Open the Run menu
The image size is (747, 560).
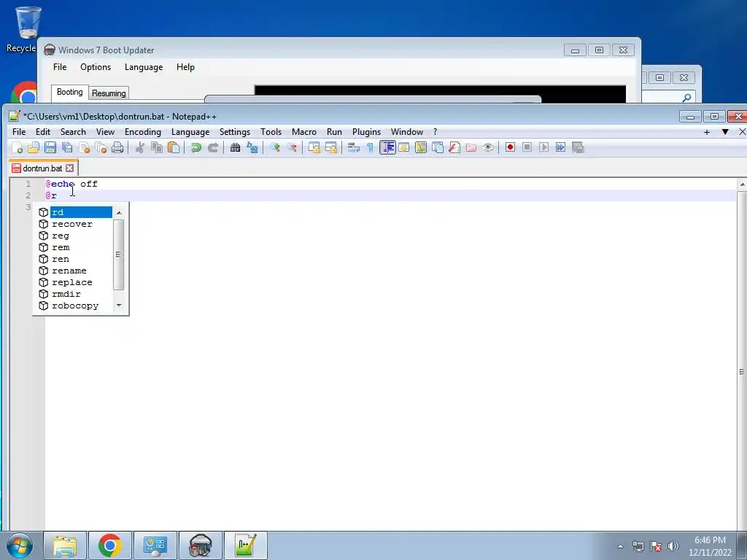334,132
